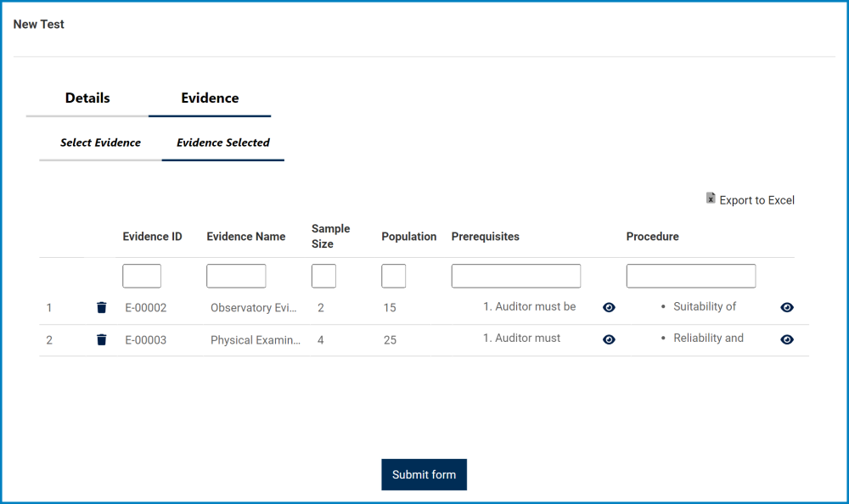Delete evidence E-00003 using its trash icon
Image resolution: width=849 pixels, height=504 pixels.
tap(101, 339)
